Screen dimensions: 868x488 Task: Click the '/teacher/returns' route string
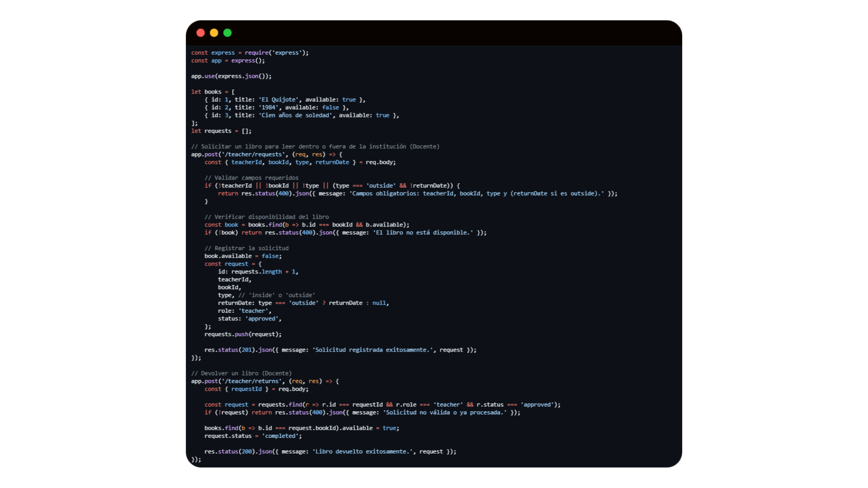click(251, 381)
